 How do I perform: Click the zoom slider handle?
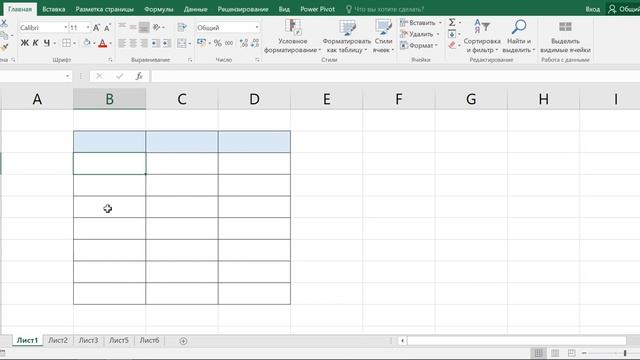[625, 353]
